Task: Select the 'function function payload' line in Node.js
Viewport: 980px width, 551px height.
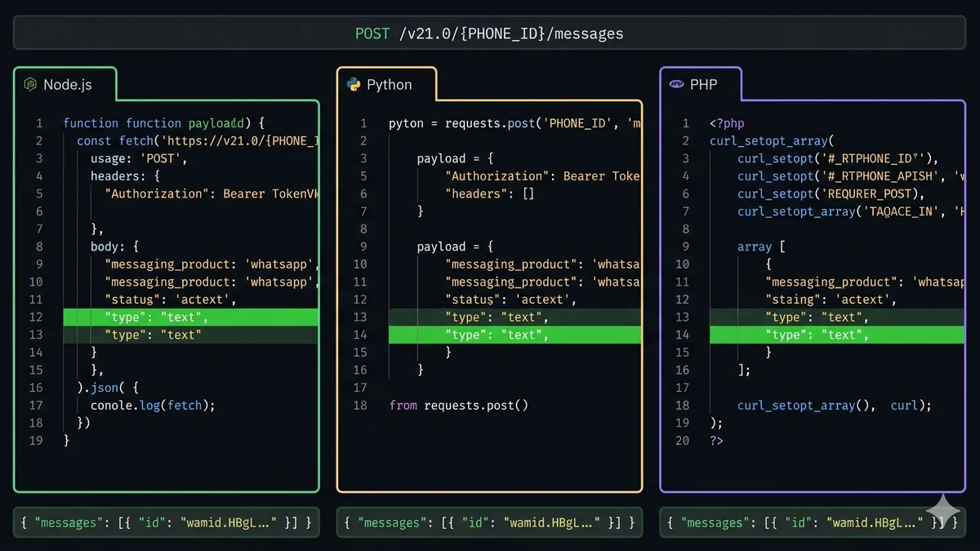Action: click(x=164, y=123)
